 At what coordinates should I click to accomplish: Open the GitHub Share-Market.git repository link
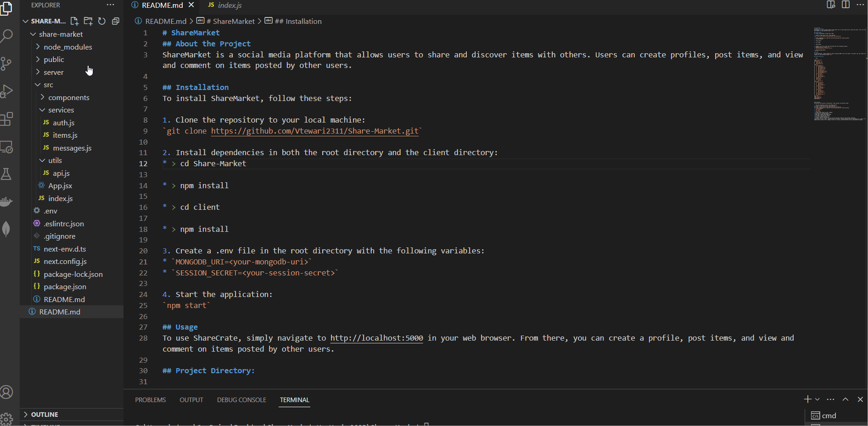click(315, 131)
